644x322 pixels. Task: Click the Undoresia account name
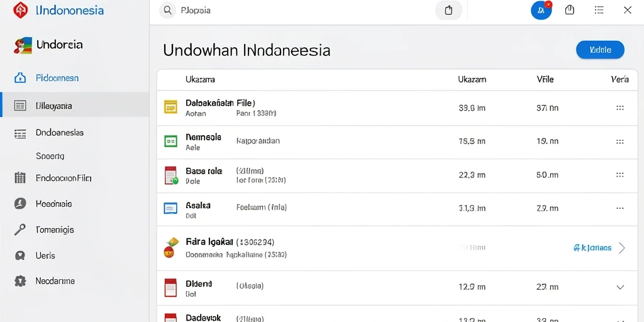[60, 45]
